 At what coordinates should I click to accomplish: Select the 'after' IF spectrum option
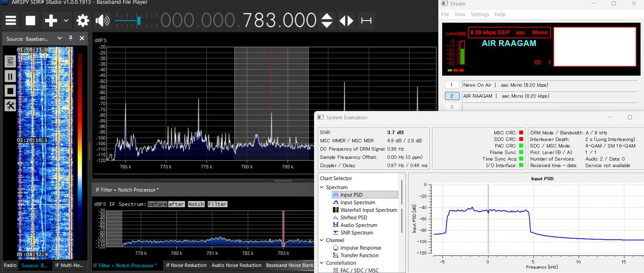point(177,204)
